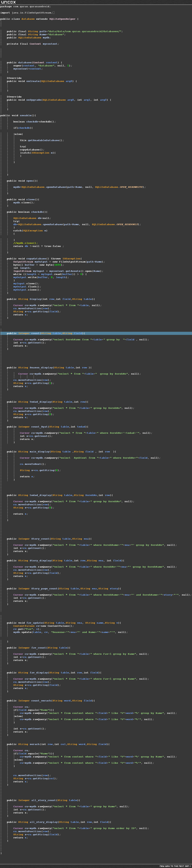Click the 'mydb.update(table, cv,' line
192x868 pixels.
[71, 632]
